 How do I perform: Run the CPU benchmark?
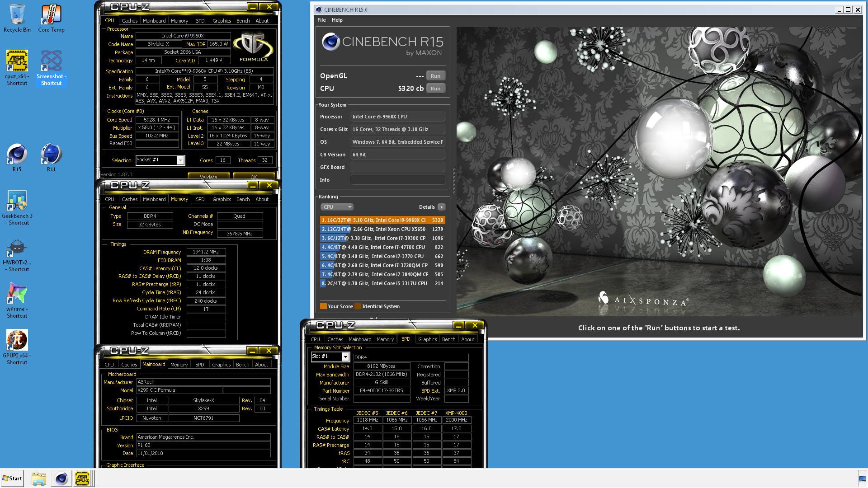pos(435,89)
